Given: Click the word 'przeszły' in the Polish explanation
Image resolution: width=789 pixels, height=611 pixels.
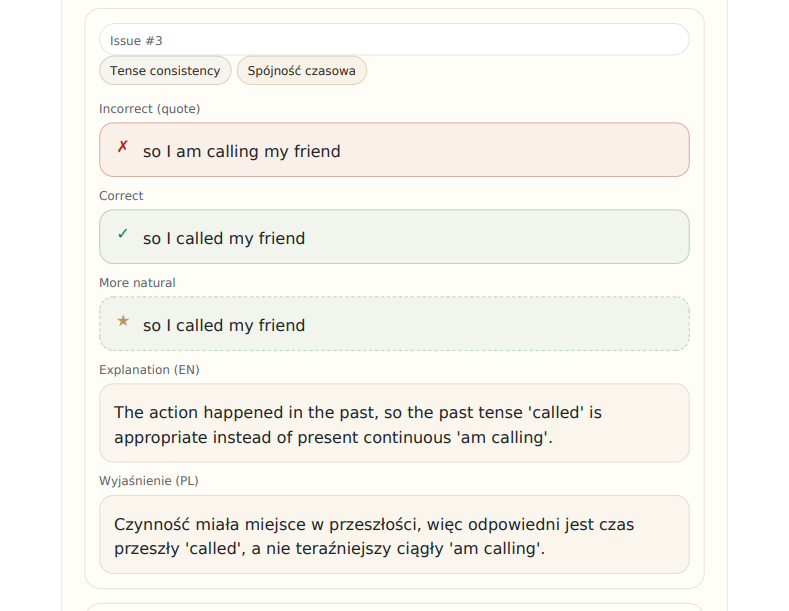Looking at the screenshot, I should pos(147,549).
